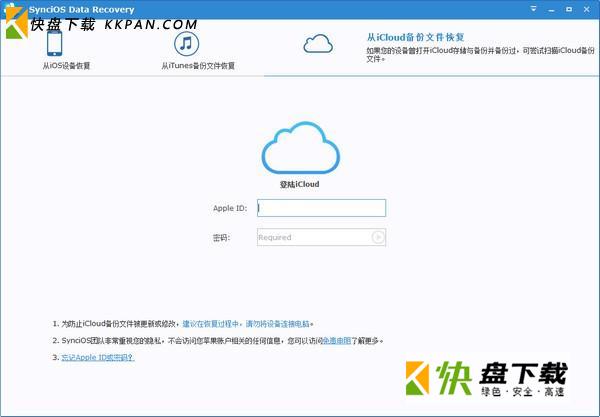
Task: Select the iTunes backup music note icon
Action: point(186,44)
